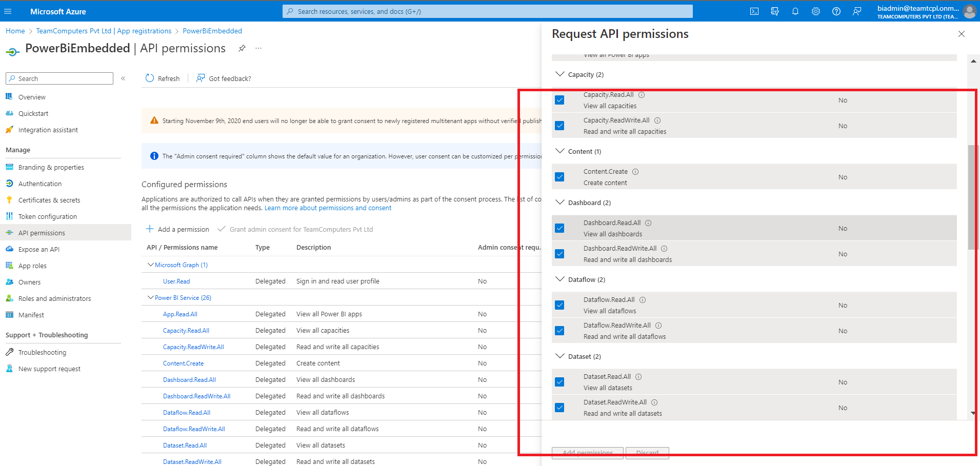Screen dimensions: 980x466
Task: Click info icon next to Dataset.Read.All
Action: pyautogui.click(x=638, y=377)
